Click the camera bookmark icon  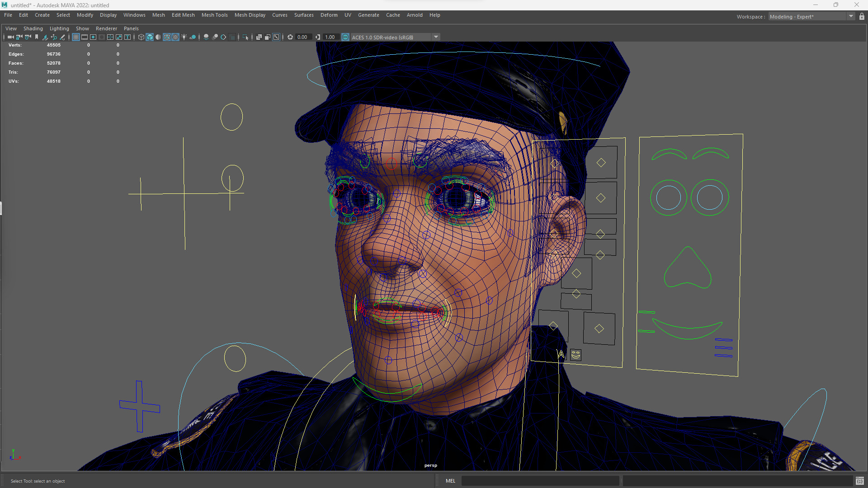pyautogui.click(x=37, y=37)
